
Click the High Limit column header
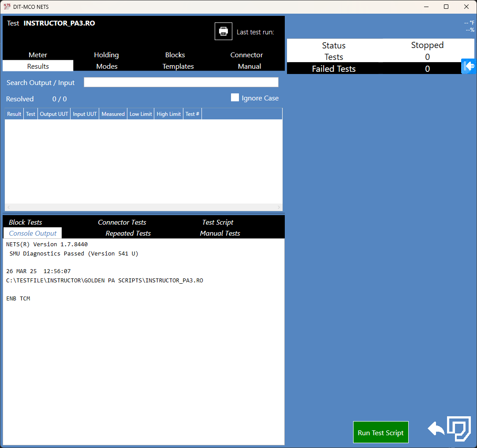pos(168,114)
